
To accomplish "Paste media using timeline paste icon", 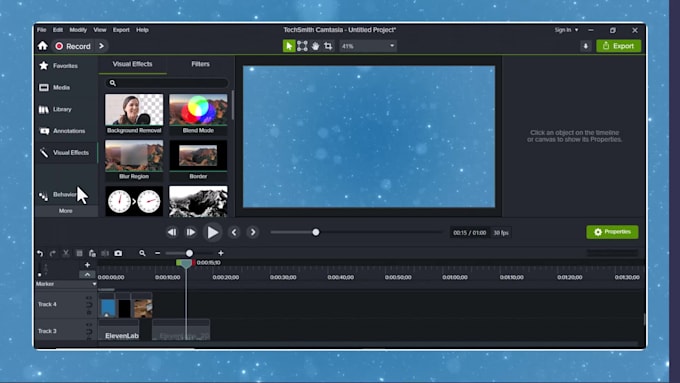I will pyautogui.click(x=92, y=253).
